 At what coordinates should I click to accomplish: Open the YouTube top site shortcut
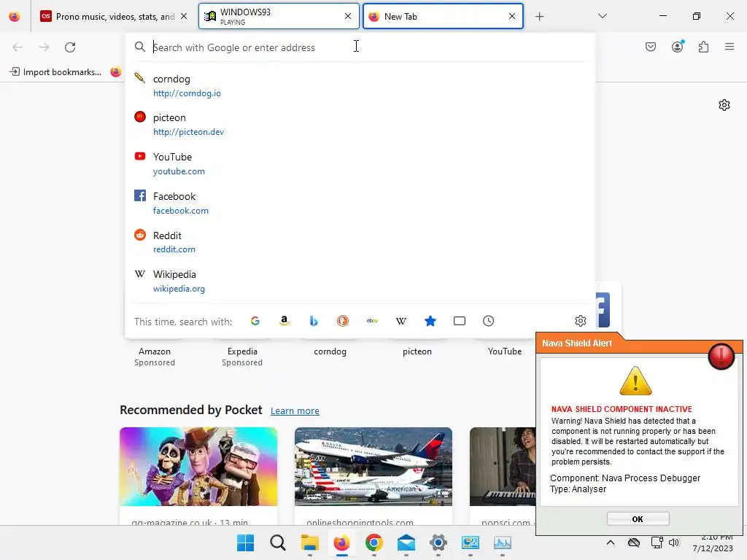pos(505,351)
